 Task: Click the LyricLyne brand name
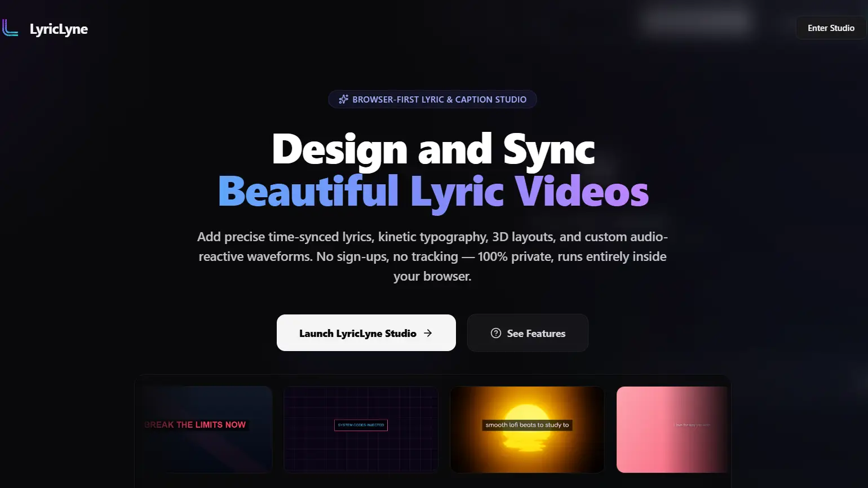pos(59,29)
